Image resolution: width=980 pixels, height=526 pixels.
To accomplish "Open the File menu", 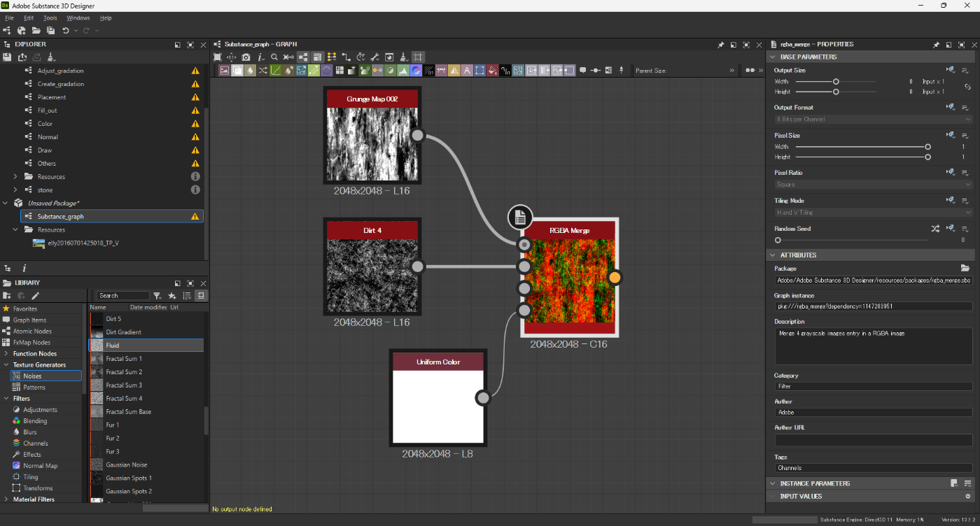I will tap(9, 18).
